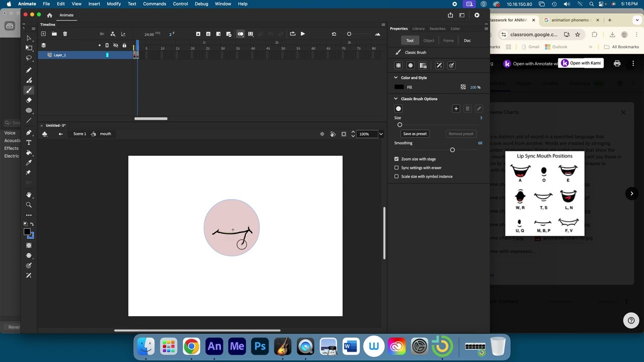The width and height of the screenshot is (644, 362).
Task: Select the Paint Bucket tool
Action: coord(29,153)
